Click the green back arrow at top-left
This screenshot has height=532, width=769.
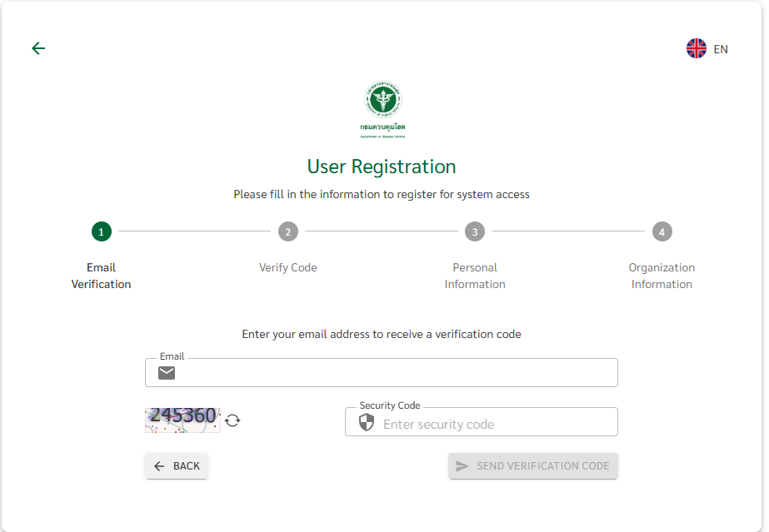(38, 48)
